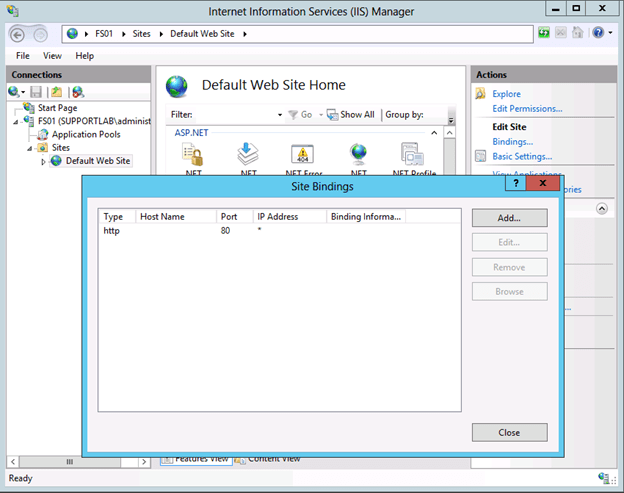Viewport: 624px width, 493px height.
Task: Click the Show All button
Action: (351, 115)
